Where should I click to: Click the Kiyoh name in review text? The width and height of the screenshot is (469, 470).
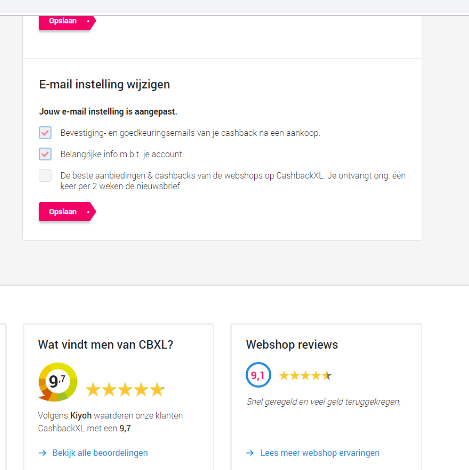point(81,416)
